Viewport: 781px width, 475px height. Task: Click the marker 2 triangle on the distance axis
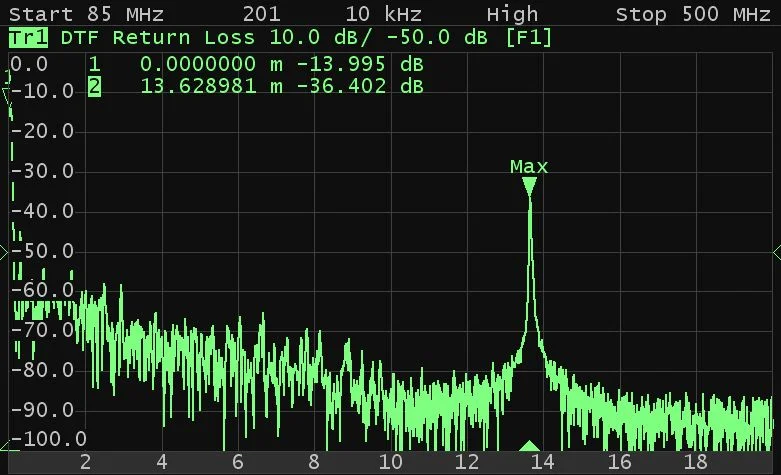click(530, 446)
